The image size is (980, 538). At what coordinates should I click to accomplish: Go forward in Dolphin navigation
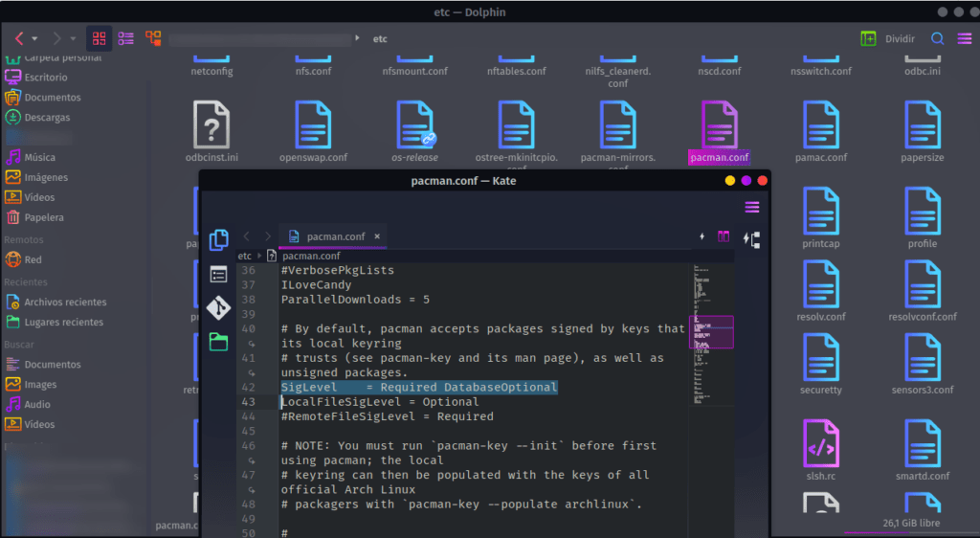56,38
